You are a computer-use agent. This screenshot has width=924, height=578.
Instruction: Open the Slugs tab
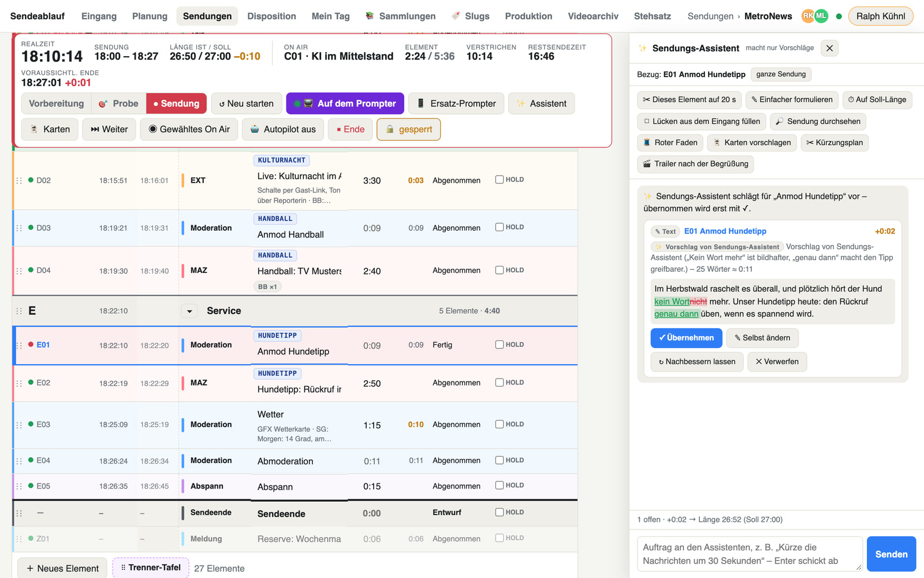[x=471, y=16]
